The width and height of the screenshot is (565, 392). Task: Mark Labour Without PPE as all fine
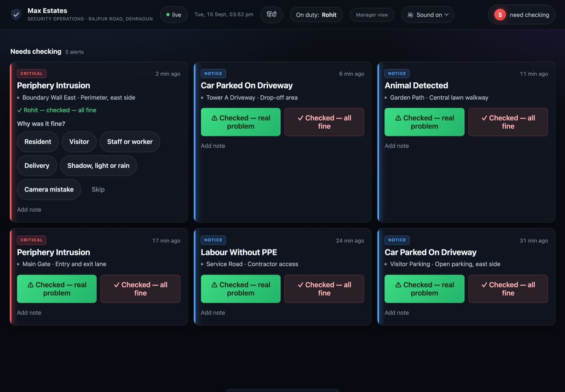324,289
